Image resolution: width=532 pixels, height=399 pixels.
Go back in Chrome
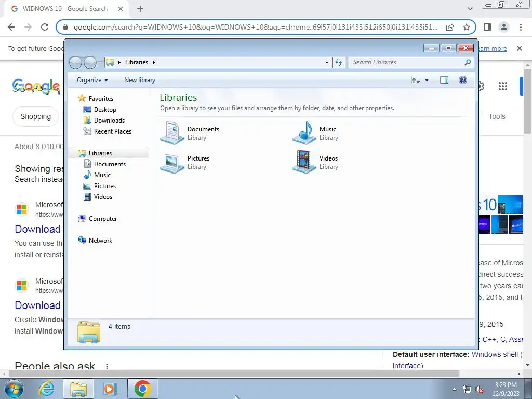pyautogui.click(x=11, y=27)
